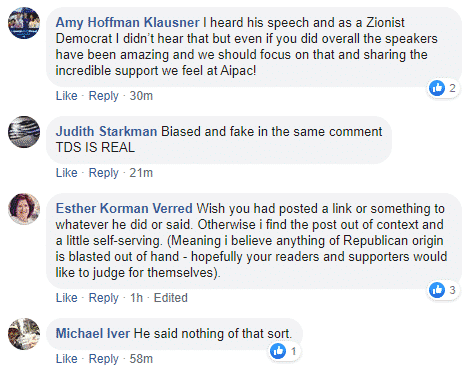Like Judith Starkman's comment
Screen dimensions: 474x377
(66, 173)
